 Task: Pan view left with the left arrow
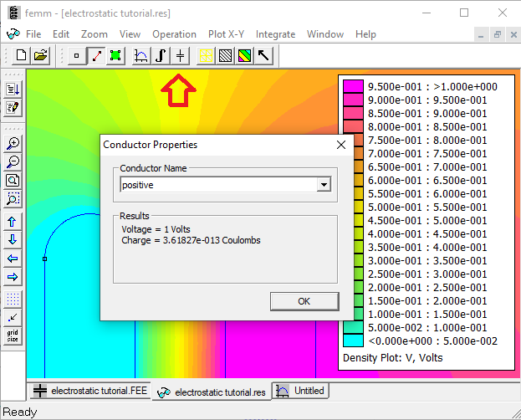[x=13, y=259]
